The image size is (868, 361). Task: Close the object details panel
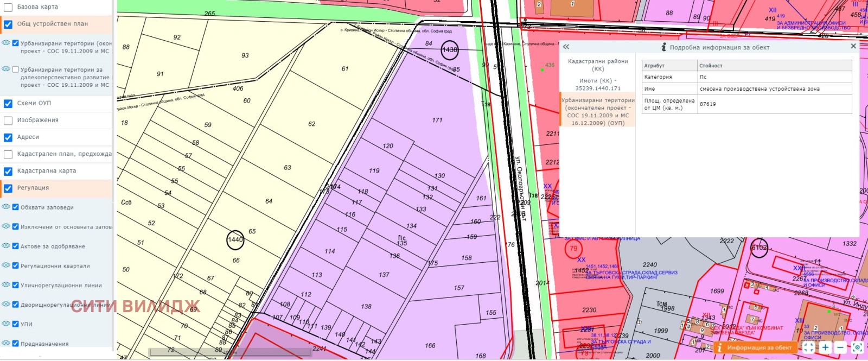tap(853, 47)
